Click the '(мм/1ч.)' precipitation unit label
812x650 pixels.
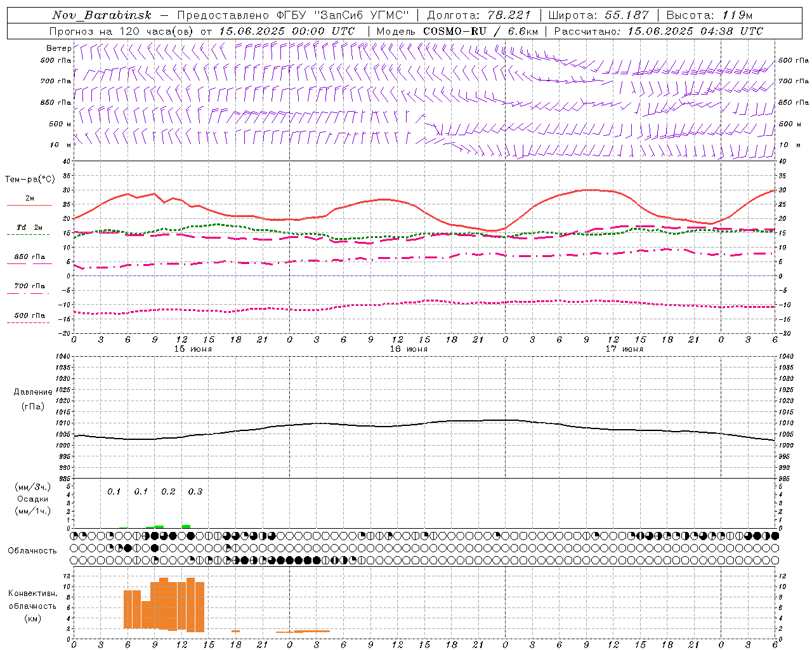click(x=33, y=511)
